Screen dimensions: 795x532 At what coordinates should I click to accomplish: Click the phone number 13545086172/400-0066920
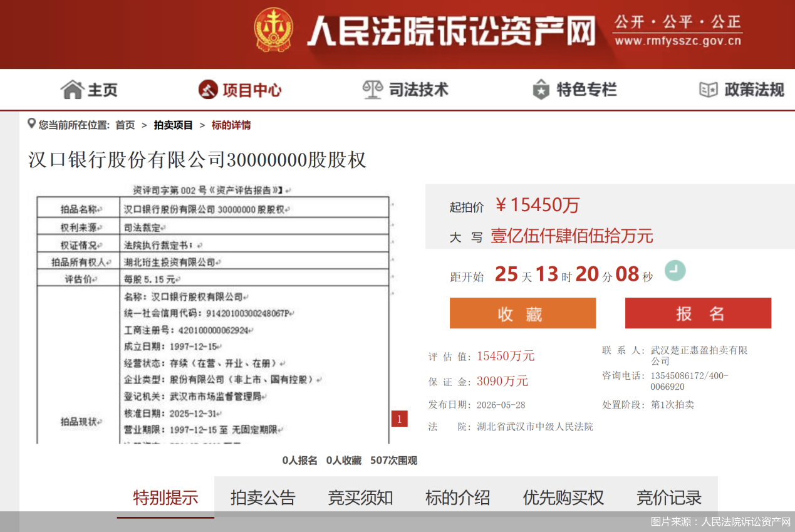(x=690, y=381)
